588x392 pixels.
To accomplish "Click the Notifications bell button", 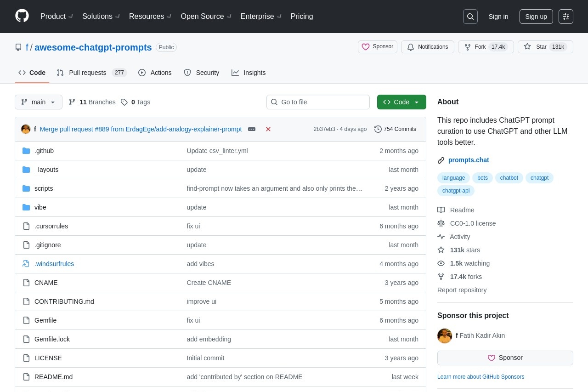I will tap(428, 47).
